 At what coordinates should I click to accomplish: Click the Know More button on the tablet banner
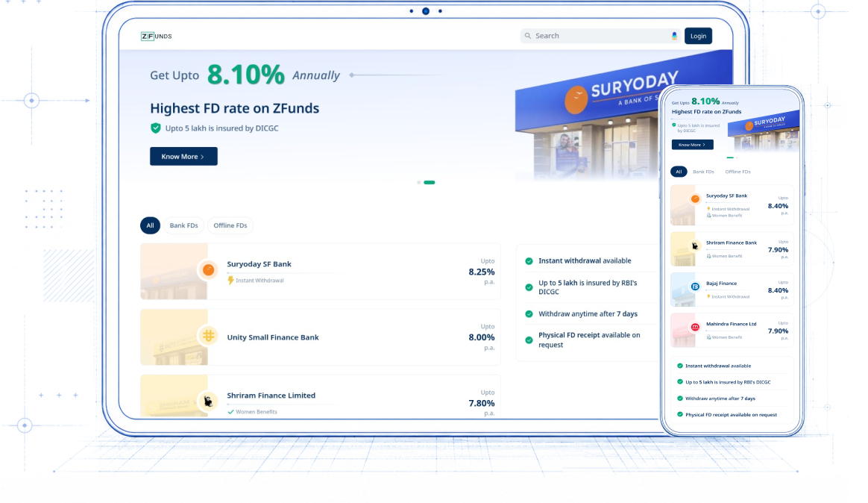coord(183,156)
